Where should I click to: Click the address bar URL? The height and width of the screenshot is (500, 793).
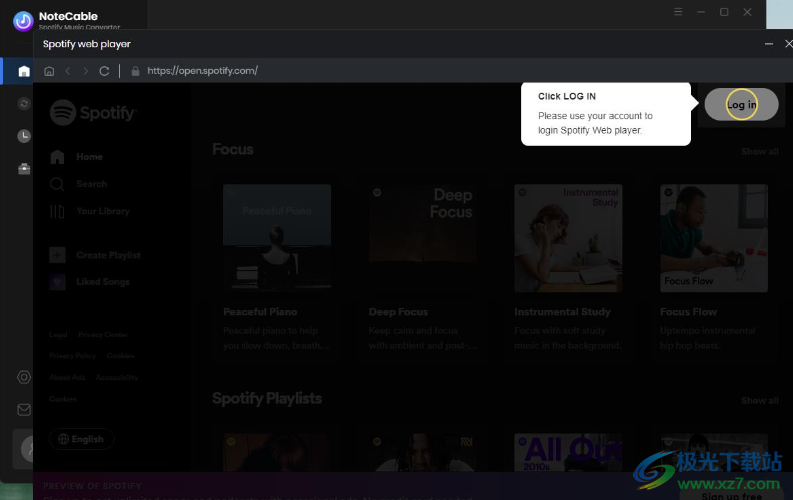point(202,71)
